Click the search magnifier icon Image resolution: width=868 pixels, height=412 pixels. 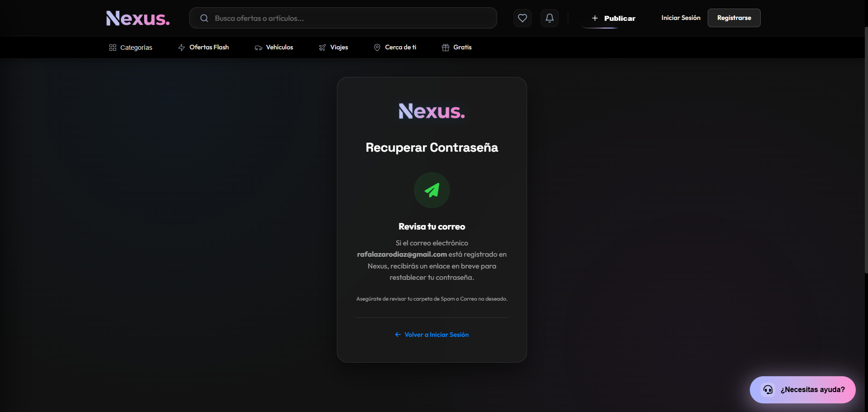(204, 18)
